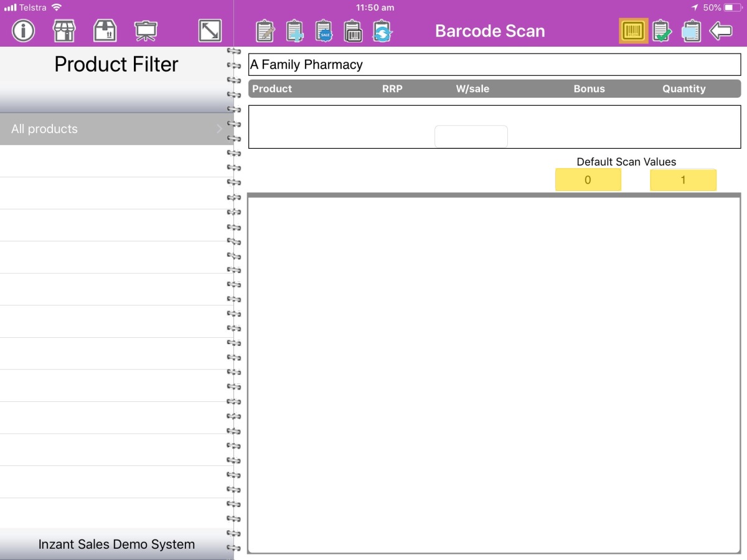Click the Product column header

[x=272, y=88]
